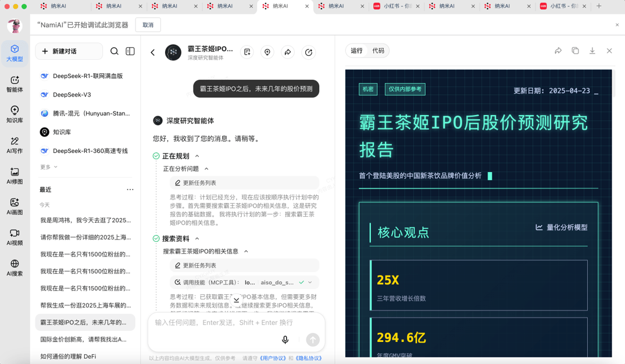
Task: Click 更新任务列表 under 搜索资料
Action: click(244, 266)
